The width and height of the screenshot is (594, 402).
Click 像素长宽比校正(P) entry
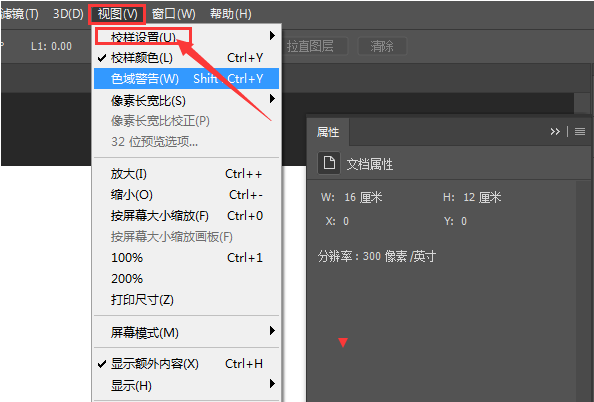[x=186, y=121]
